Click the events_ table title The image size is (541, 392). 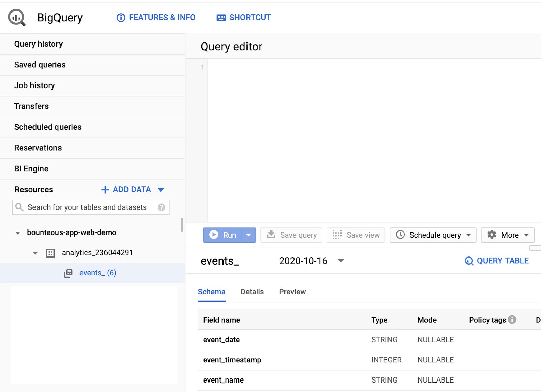220,261
